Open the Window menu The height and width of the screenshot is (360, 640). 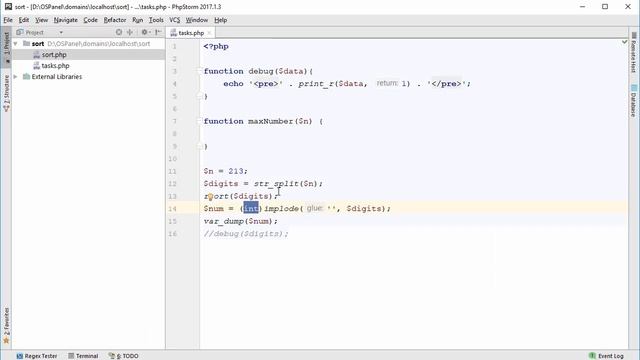click(196, 20)
